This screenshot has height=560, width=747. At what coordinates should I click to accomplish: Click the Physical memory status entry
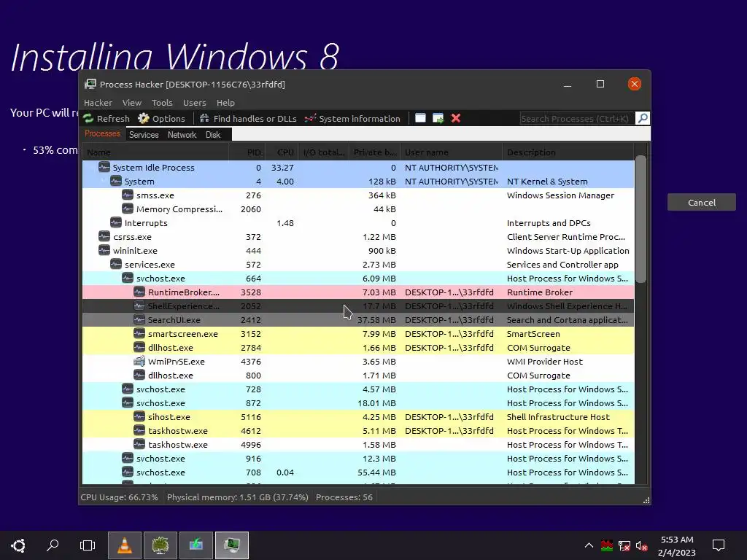(x=237, y=497)
